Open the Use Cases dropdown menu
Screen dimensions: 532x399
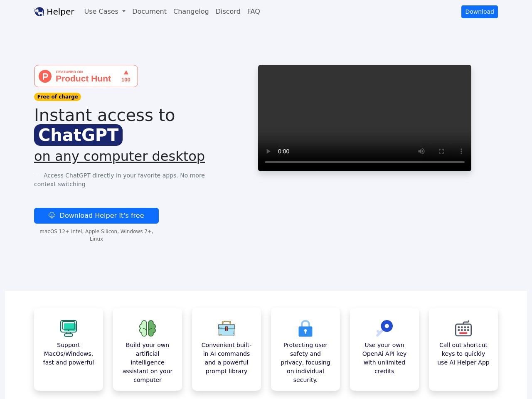click(x=105, y=12)
